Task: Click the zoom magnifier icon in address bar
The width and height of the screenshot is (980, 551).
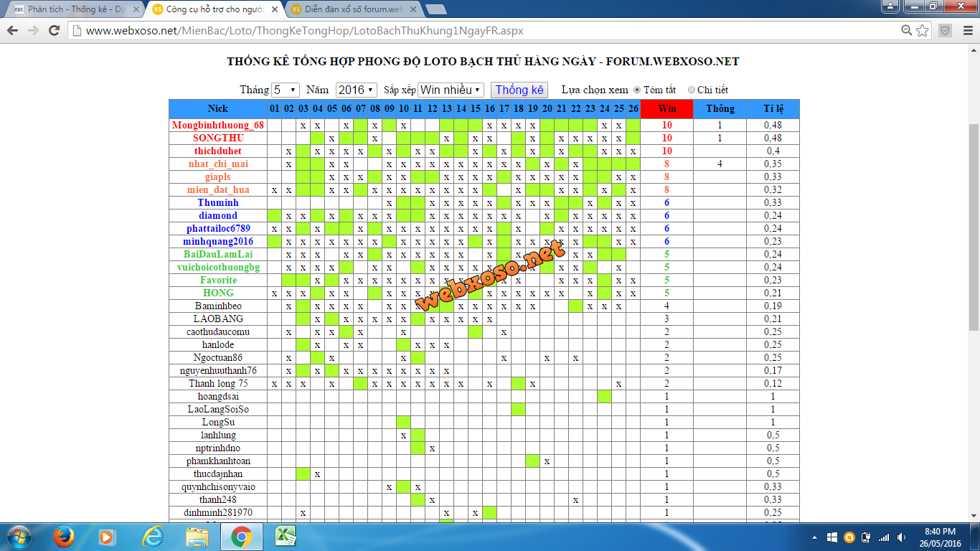Action: coord(907,31)
